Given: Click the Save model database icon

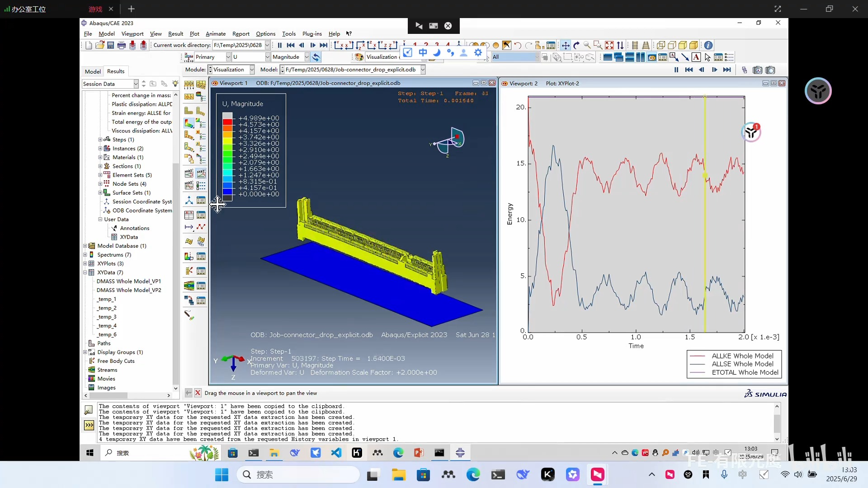Looking at the screenshot, I should click(x=110, y=45).
